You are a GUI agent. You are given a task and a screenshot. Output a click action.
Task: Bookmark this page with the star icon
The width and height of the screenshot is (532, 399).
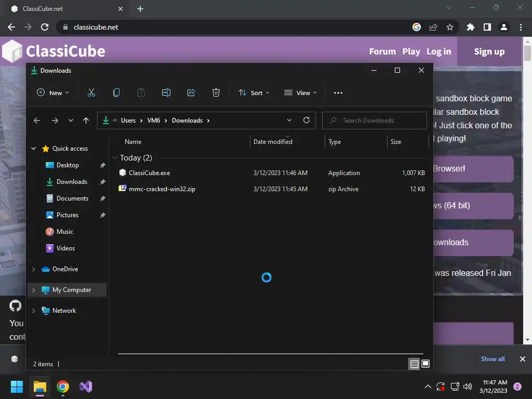click(x=450, y=27)
